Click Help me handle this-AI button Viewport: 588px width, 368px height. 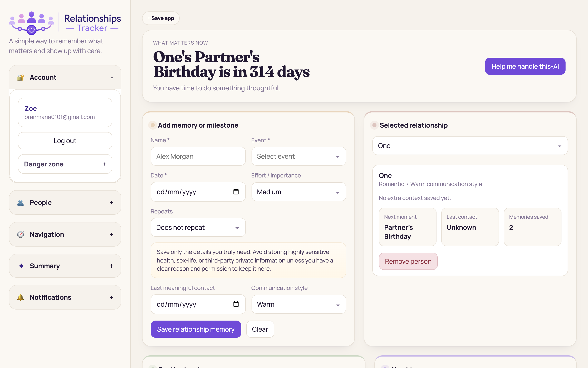pos(525,66)
